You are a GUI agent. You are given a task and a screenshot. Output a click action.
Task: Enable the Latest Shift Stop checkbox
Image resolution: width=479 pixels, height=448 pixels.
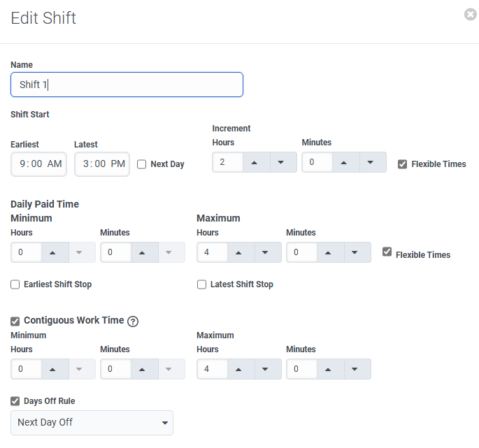coord(202,284)
